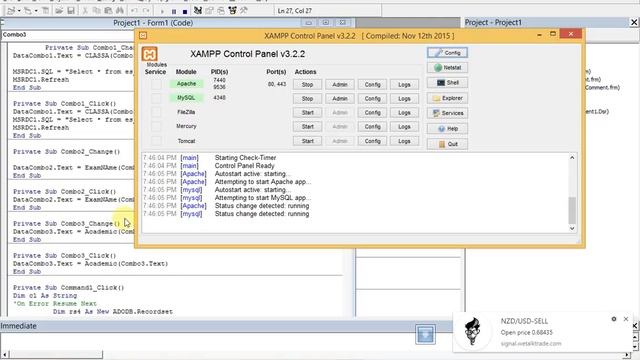Image resolution: width=640 pixels, height=360 pixels.
Task: Click the Save Project toolbar icon
Action: point(71,11)
